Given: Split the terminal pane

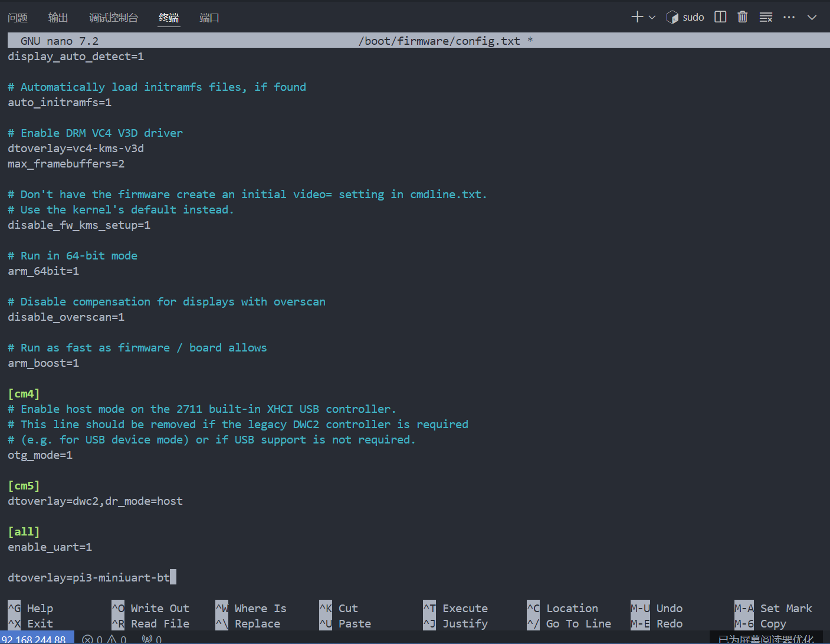Looking at the screenshot, I should [720, 17].
